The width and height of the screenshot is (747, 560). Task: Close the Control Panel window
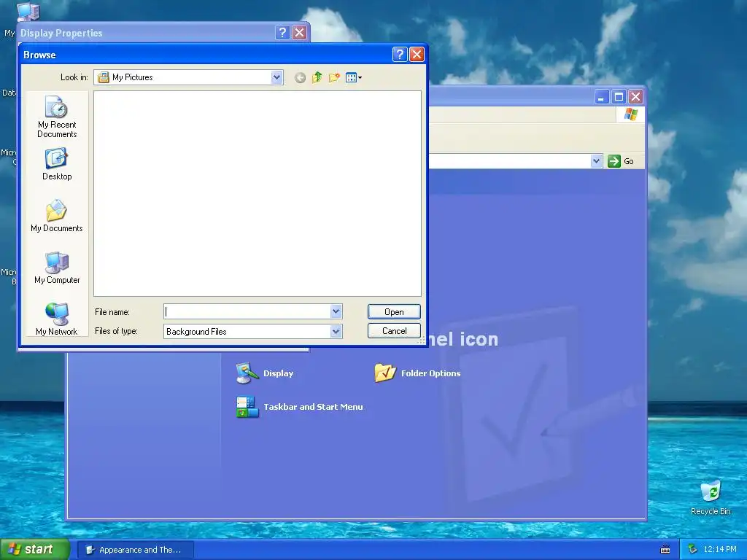635,97
